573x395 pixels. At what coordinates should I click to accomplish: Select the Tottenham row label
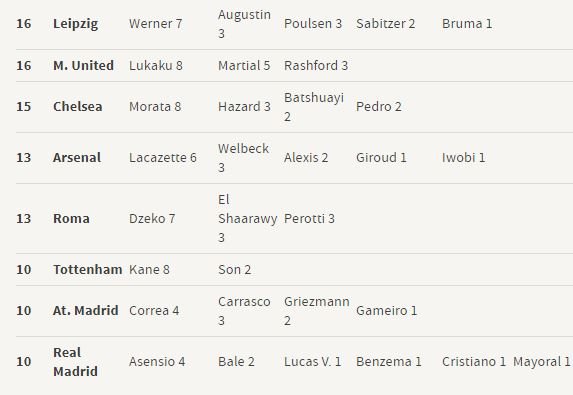pyautogui.click(x=88, y=269)
